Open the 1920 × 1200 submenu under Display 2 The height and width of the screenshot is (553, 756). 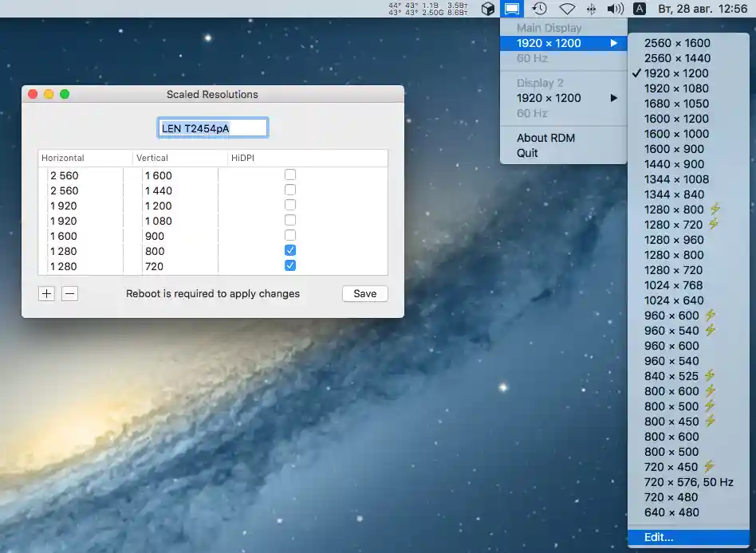point(564,97)
